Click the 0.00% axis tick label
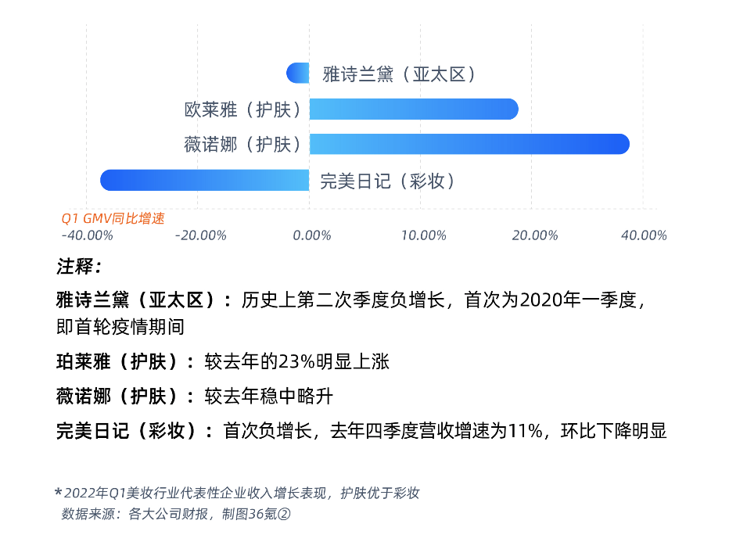 click(312, 235)
